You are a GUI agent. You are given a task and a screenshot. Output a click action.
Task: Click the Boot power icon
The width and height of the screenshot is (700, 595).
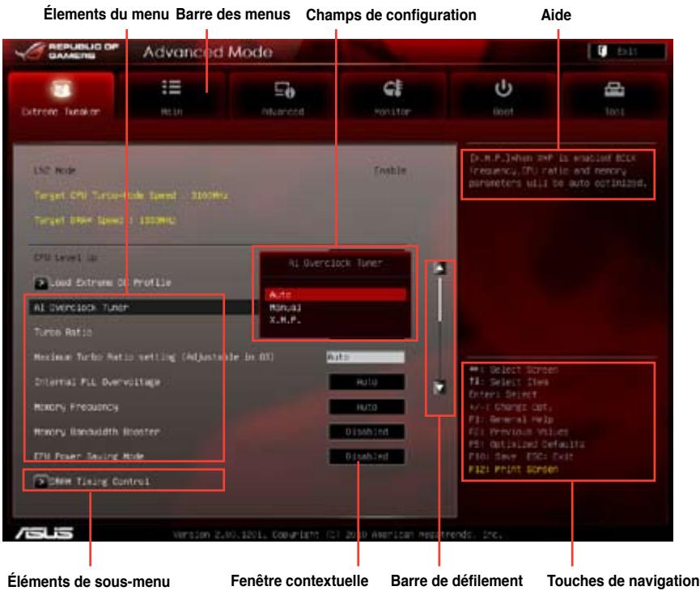[x=503, y=88]
